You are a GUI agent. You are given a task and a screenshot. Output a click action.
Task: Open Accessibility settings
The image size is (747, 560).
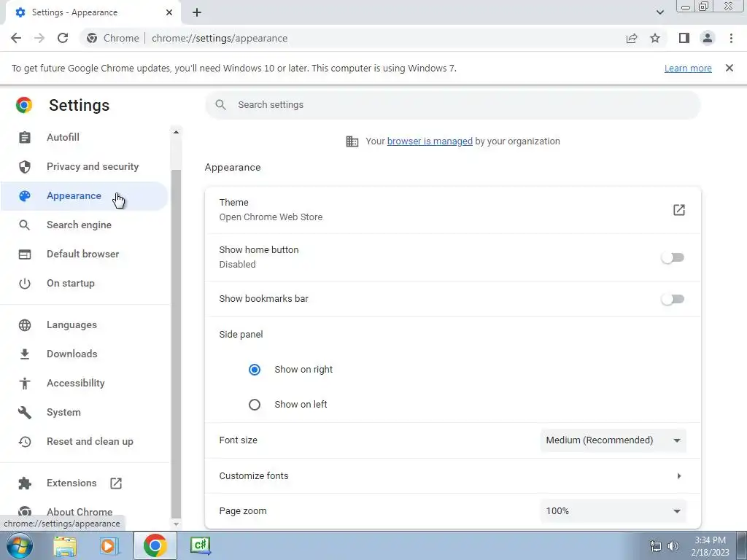point(85,383)
